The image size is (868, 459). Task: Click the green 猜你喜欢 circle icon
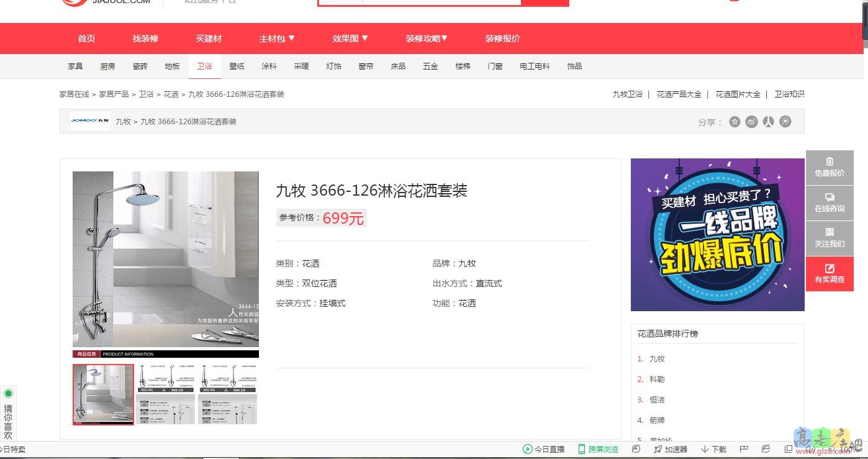tap(8, 394)
